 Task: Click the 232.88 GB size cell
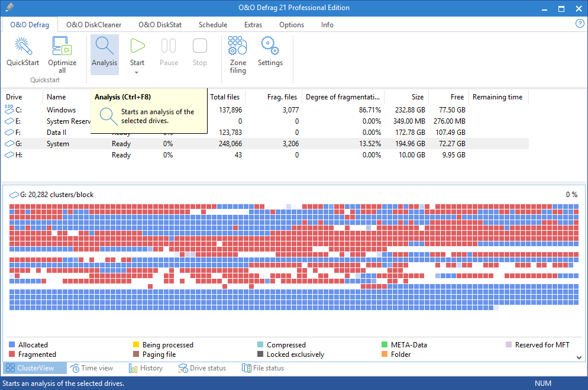[x=410, y=110]
